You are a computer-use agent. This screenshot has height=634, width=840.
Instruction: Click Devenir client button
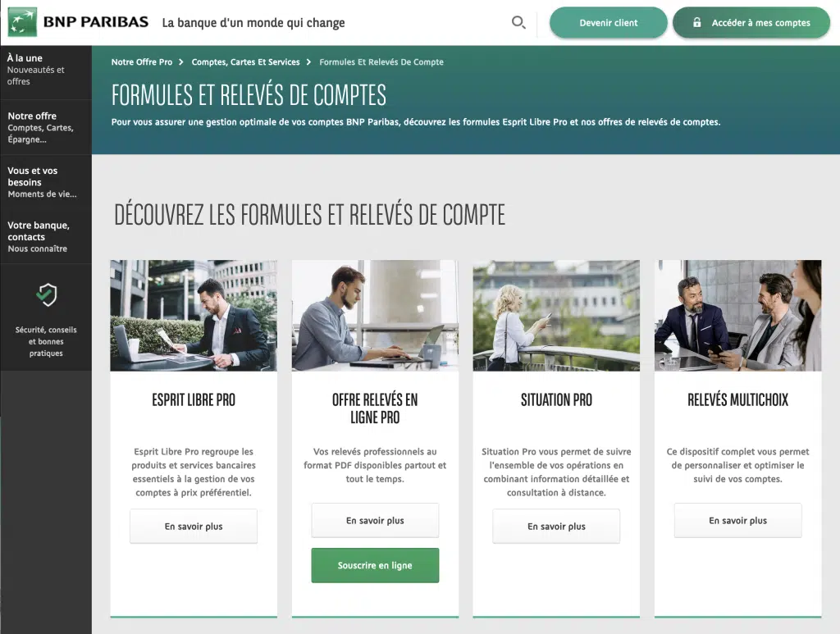click(609, 22)
